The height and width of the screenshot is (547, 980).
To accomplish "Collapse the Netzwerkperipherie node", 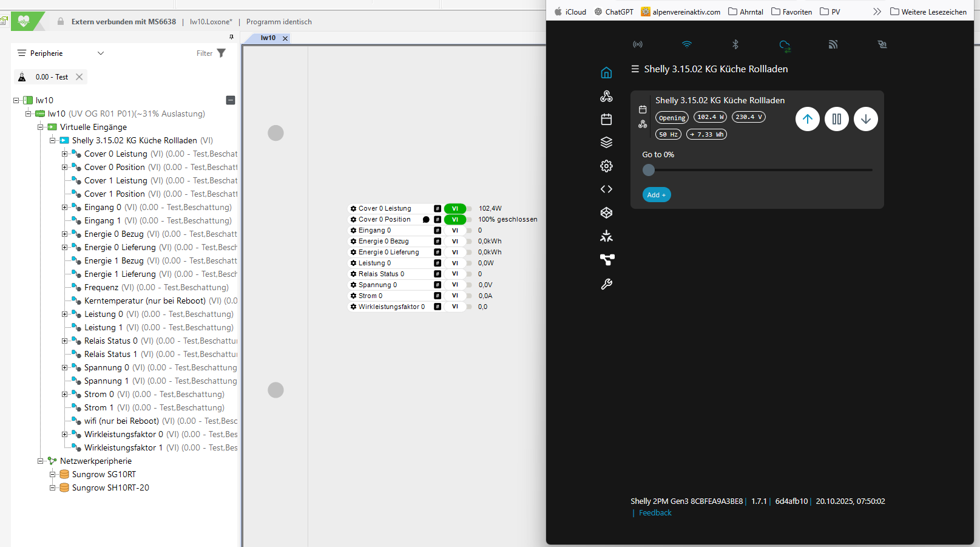I will [x=41, y=461].
